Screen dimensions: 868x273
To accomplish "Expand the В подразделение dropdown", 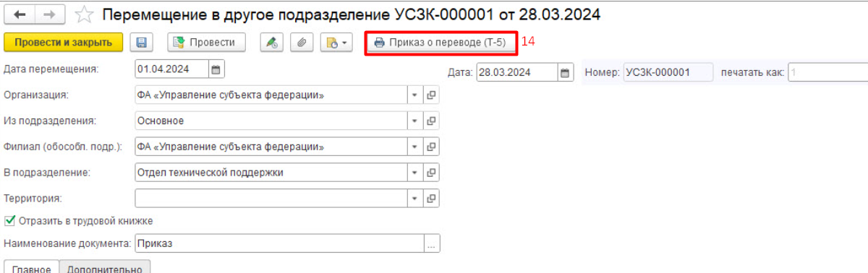I will (x=415, y=173).
